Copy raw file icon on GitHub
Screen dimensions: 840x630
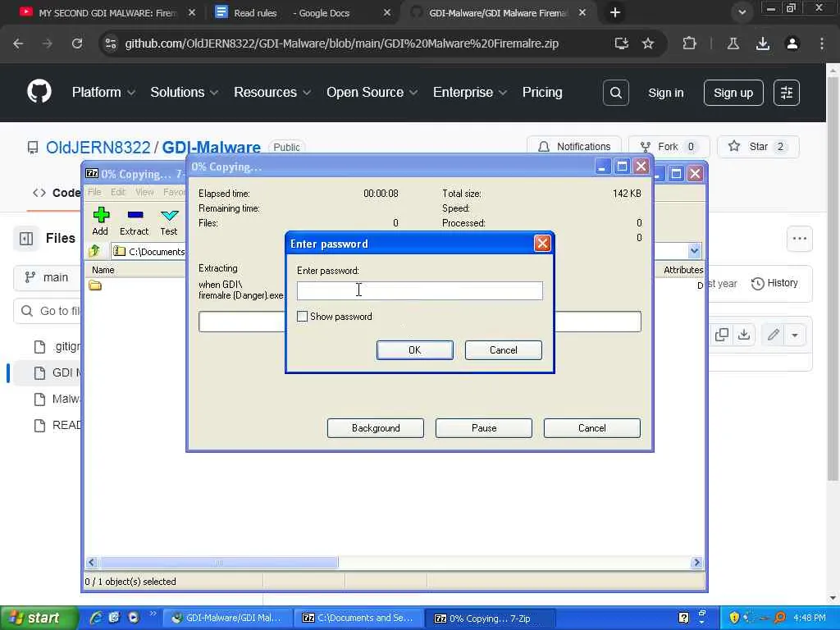[722, 335]
